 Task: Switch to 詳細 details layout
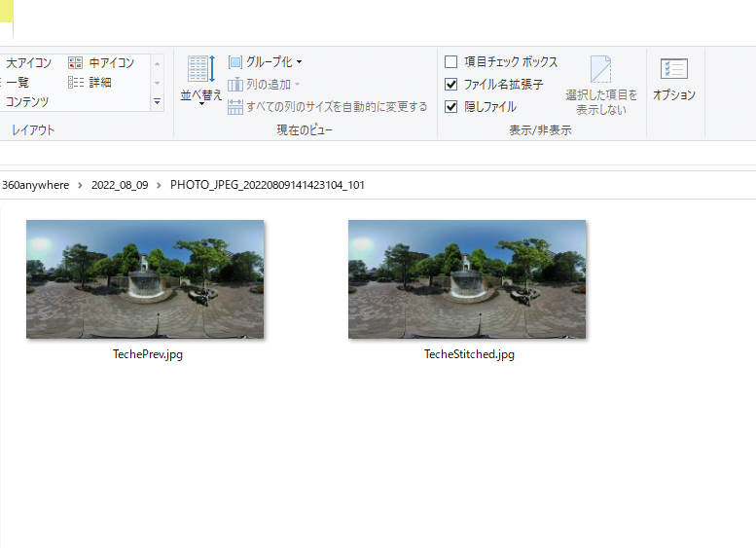click(90, 83)
